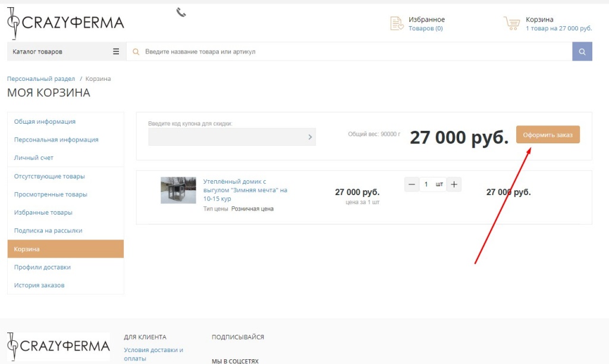Open the Корзина cart icon
This screenshot has height=364, width=609.
511,23
